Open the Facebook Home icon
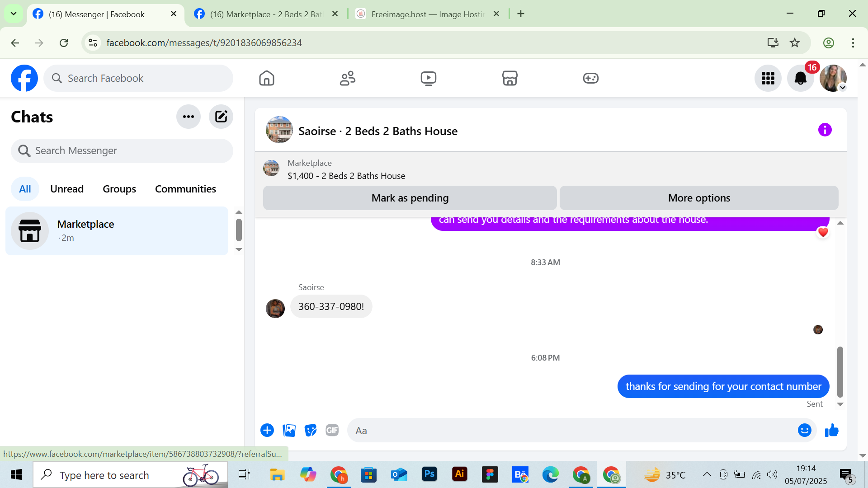 [x=267, y=78]
